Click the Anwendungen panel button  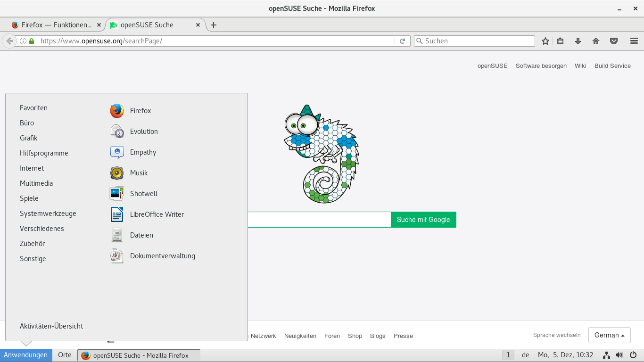pyautogui.click(x=26, y=355)
